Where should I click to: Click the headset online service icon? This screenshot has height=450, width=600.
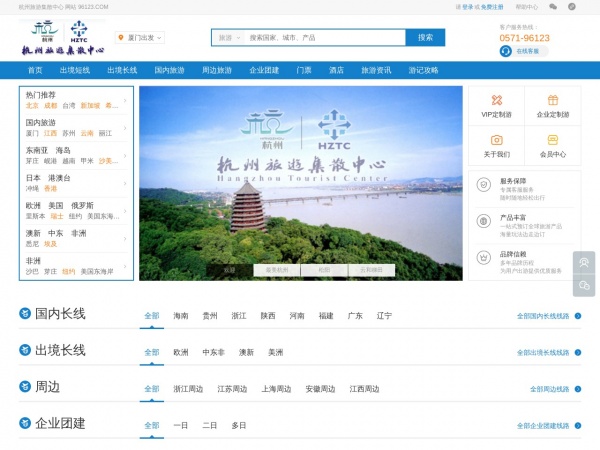click(505, 51)
